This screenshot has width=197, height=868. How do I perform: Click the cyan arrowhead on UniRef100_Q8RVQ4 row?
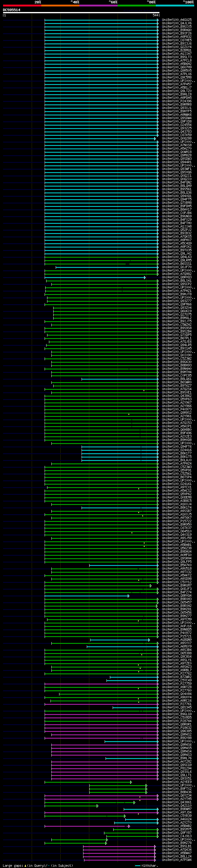point(128,596)
